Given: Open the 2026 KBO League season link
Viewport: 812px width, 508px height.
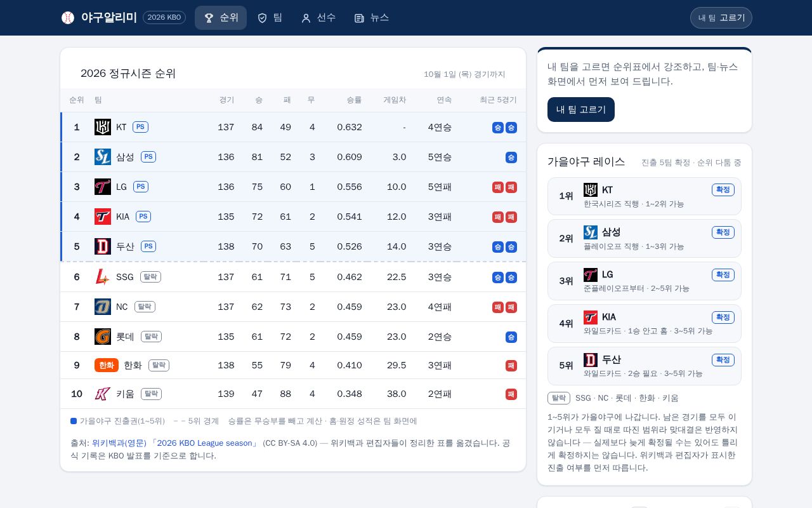Looking at the screenshot, I should point(204,443).
